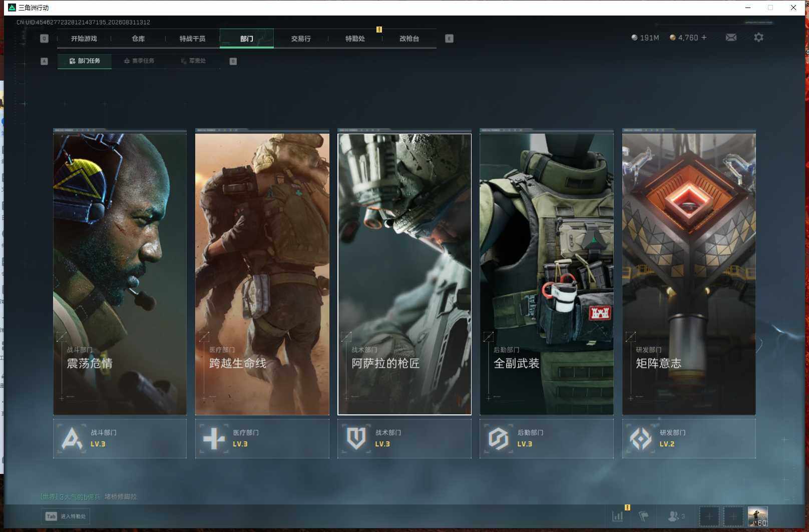Click the world chat message line
This screenshot has height=532, width=809.
89,496
